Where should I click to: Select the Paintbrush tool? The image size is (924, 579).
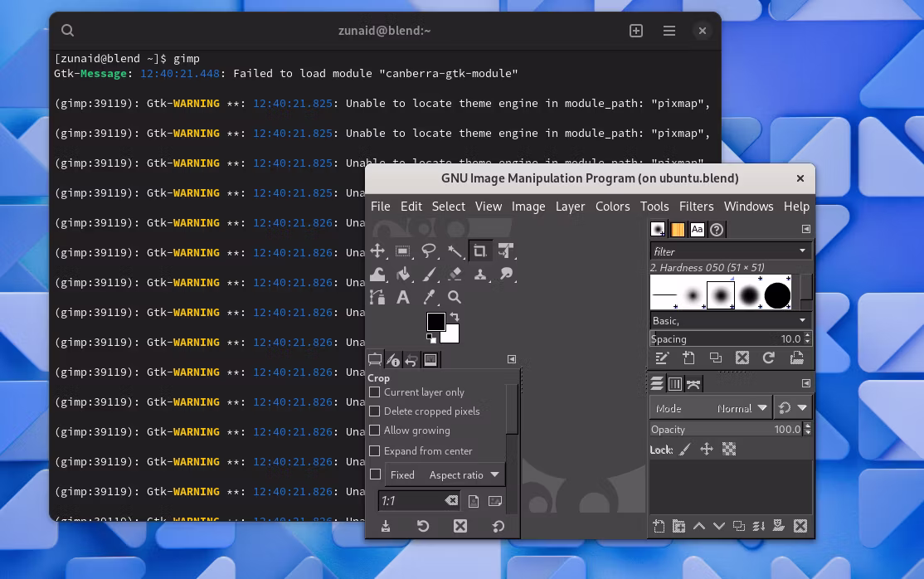click(x=429, y=275)
